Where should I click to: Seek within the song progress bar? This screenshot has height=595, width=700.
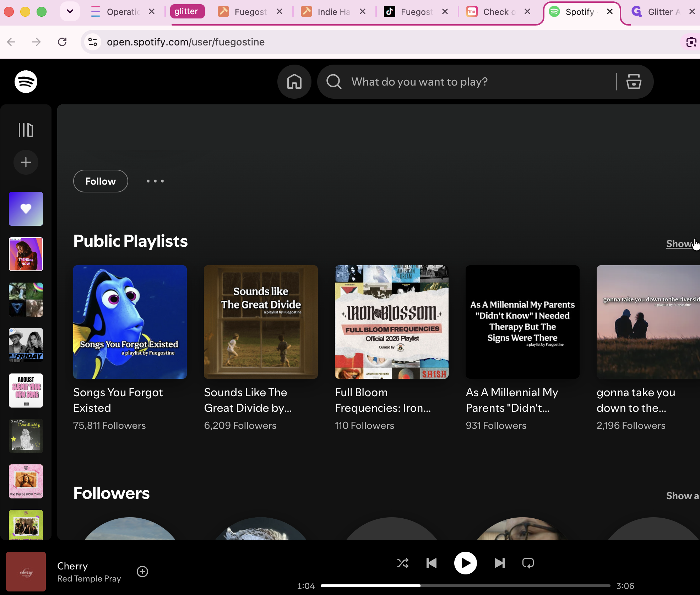pyautogui.click(x=465, y=586)
